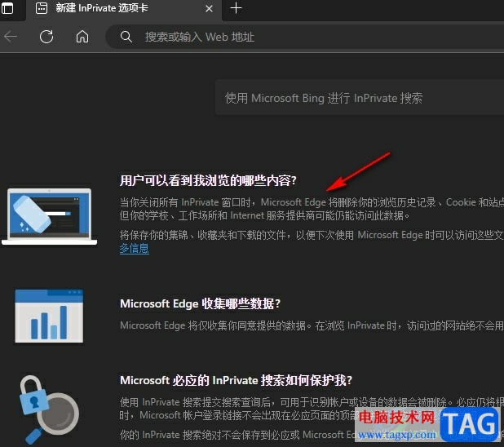Select heading 用户可以看到我浏览的哪些内容?
The width and height of the screenshot is (504, 447).
208,181
